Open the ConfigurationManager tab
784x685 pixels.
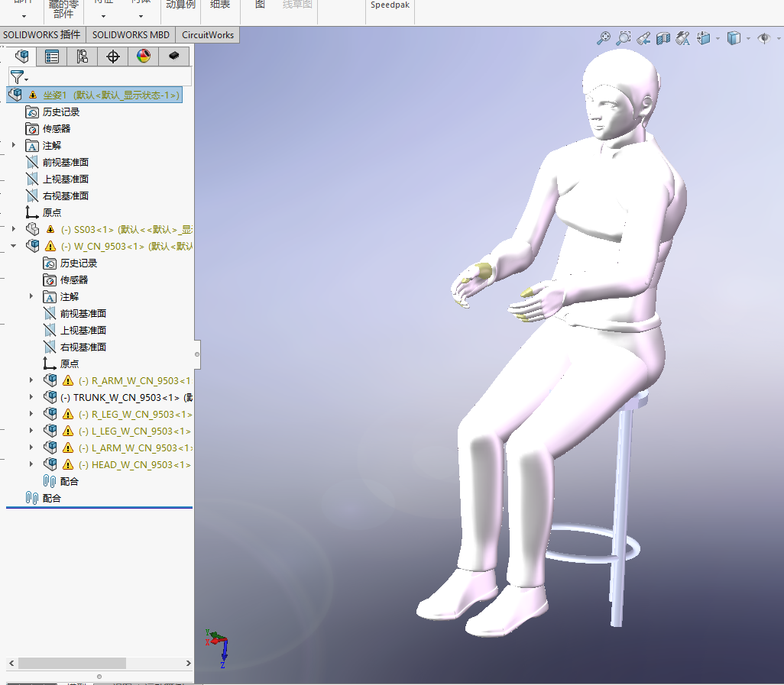(82, 56)
